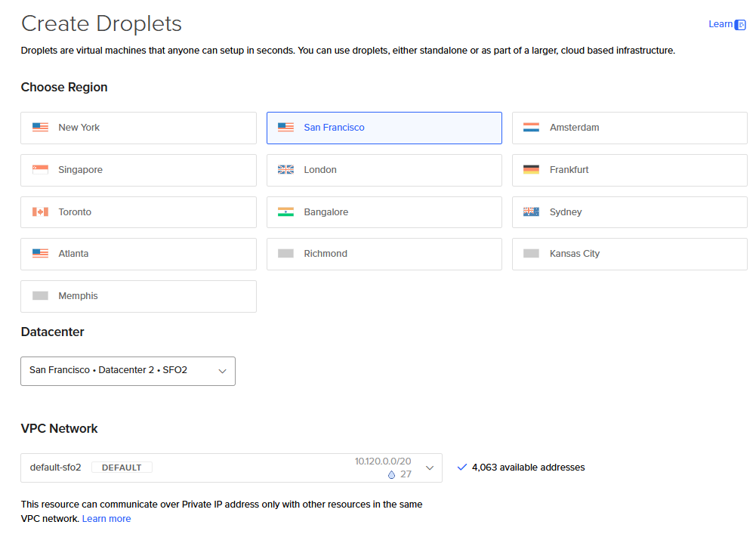
Task: Click the droplet count icon in VPC field
Action: tap(391, 474)
